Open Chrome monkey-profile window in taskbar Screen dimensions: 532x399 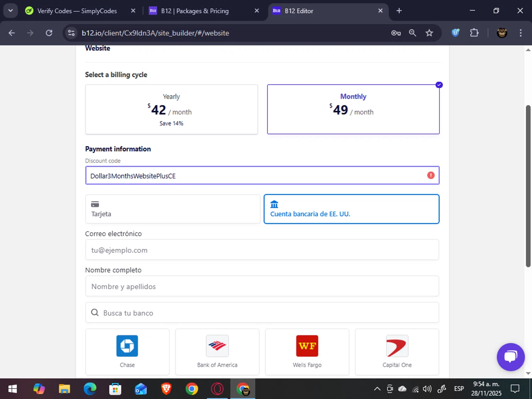click(243, 389)
